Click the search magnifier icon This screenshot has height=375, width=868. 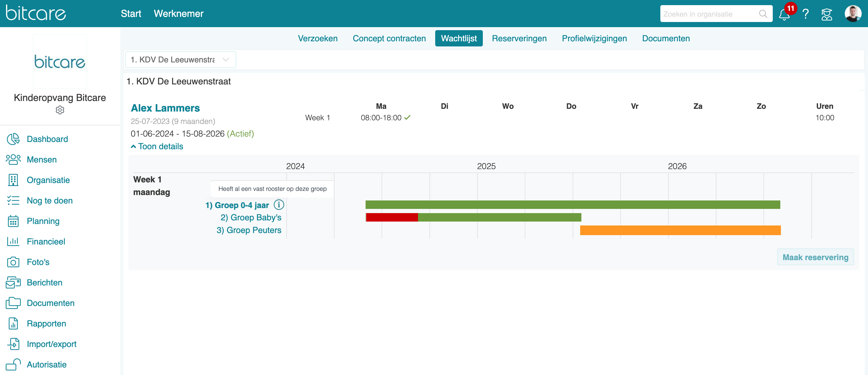763,14
